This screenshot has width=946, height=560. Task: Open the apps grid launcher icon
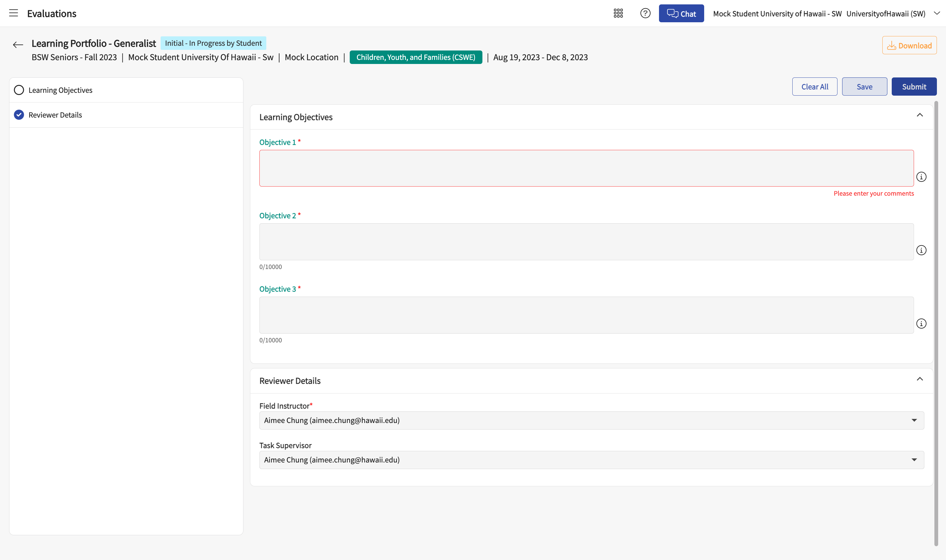click(x=618, y=13)
